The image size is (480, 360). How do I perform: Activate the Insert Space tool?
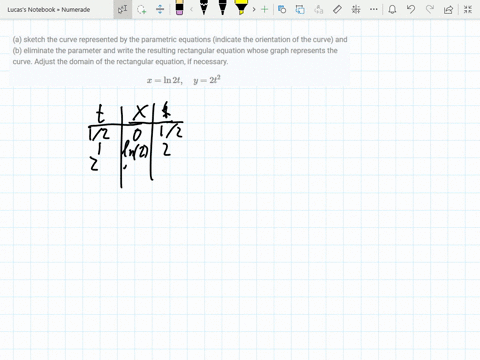(160, 9)
